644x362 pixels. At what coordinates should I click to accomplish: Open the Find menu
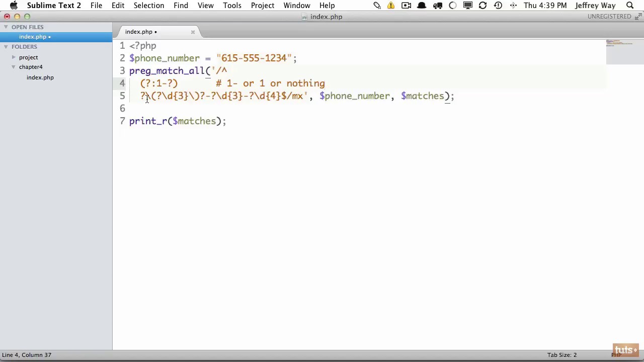coord(181,6)
